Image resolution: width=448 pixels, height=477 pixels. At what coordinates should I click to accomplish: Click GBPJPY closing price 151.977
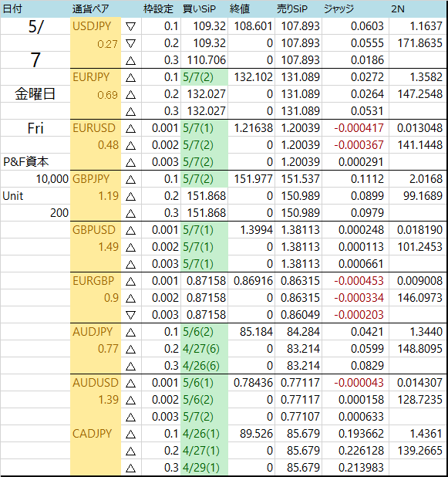(x=253, y=179)
